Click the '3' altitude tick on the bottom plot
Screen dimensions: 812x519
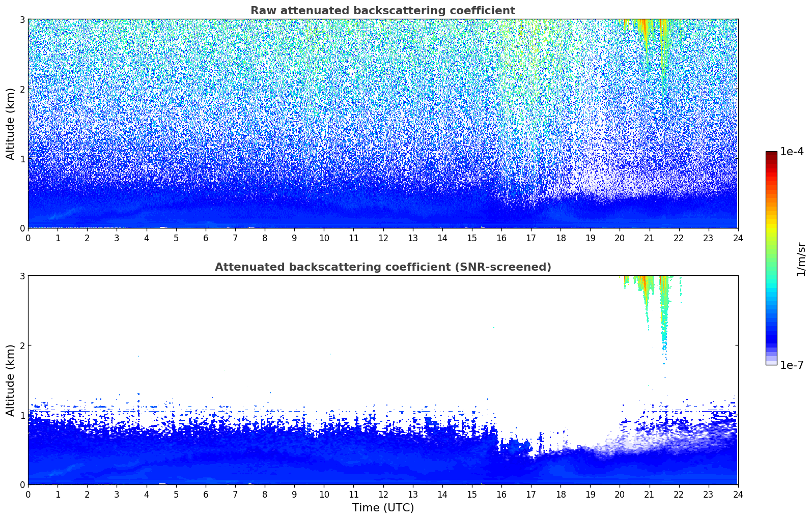pyautogui.click(x=22, y=276)
